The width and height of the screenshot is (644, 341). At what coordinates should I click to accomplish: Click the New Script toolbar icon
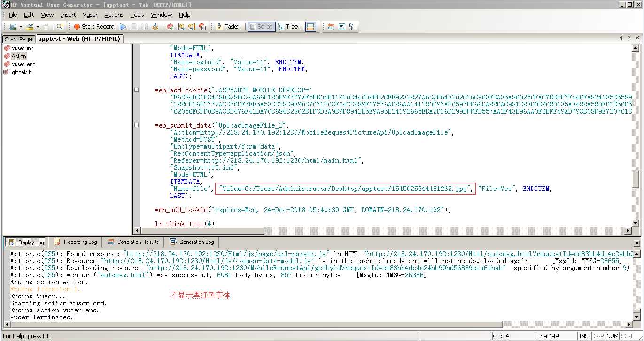pyautogui.click(x=13, y=27)
